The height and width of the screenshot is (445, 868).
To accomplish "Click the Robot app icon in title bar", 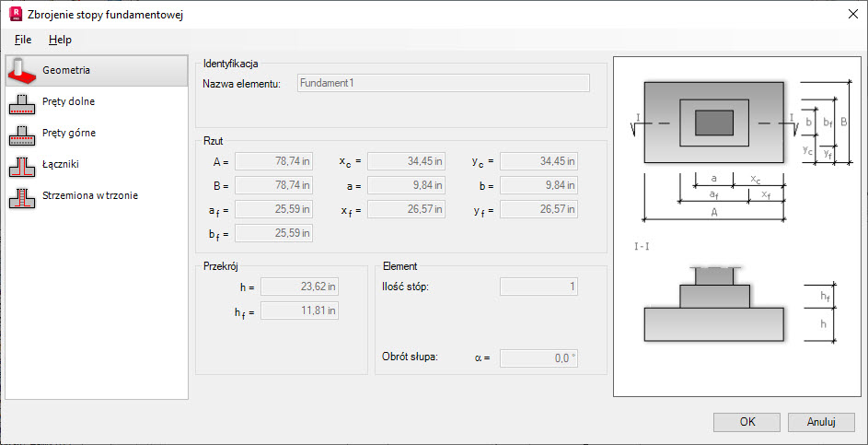I will 14,13.
